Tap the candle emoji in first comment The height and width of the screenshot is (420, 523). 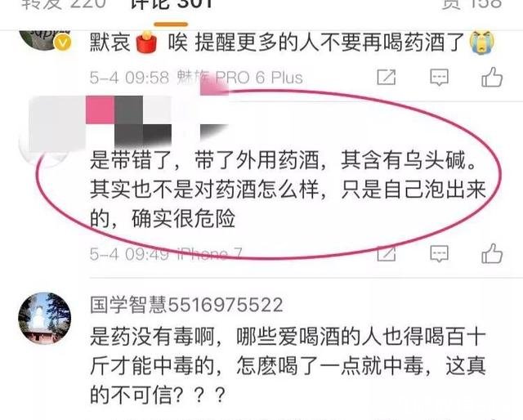point(146,42)
